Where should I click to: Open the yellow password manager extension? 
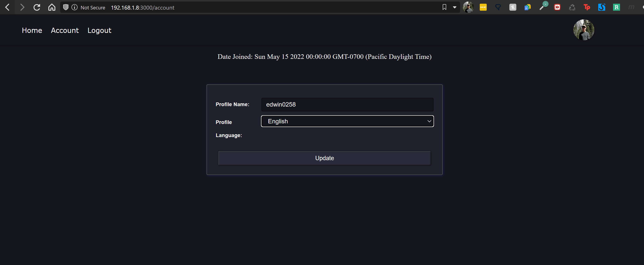click(x=483, y=7)
